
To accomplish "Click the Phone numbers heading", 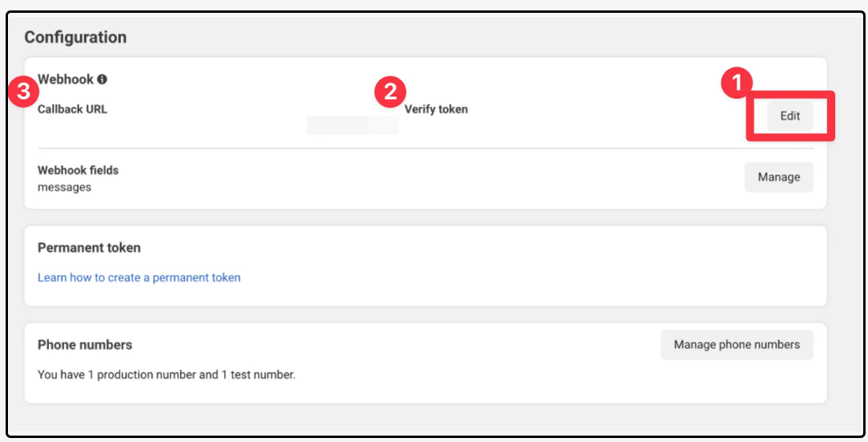I will point(85,345).
